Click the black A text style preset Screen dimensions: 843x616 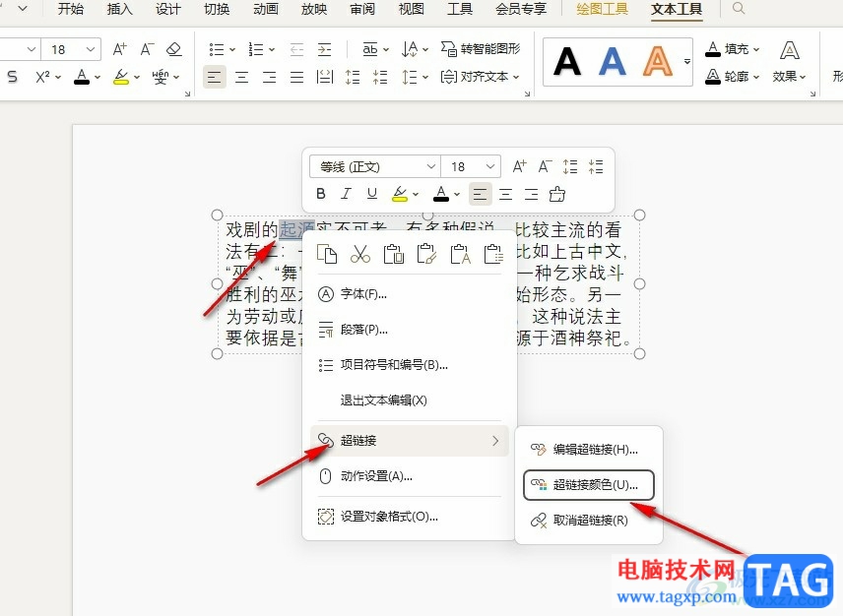click(566, 62)
